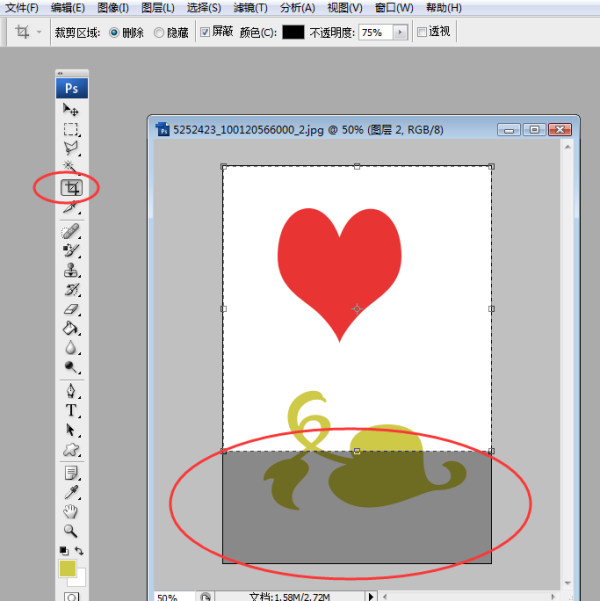Activate the Magic Wand tool
This screenshot has height=601, width=600.
coord(71,167)
